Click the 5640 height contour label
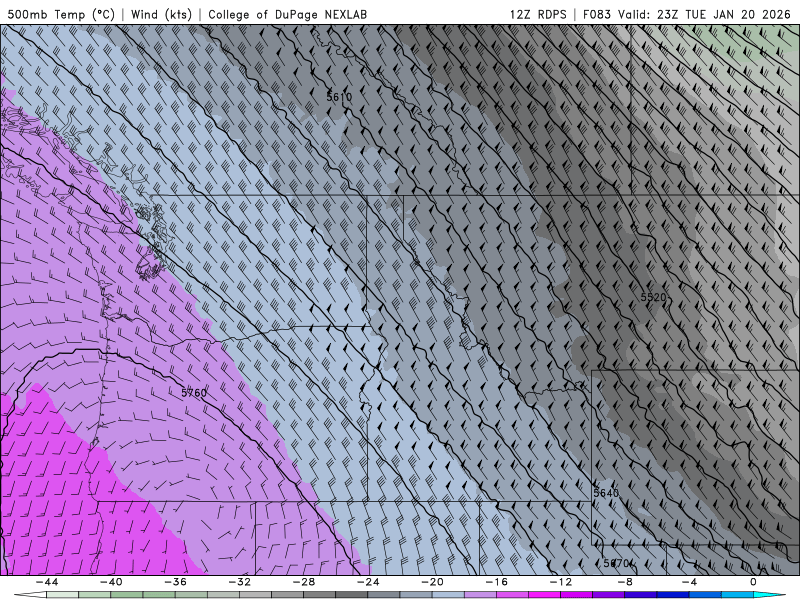The width and height of the screenshot is (800, 600). click(606, 493)
